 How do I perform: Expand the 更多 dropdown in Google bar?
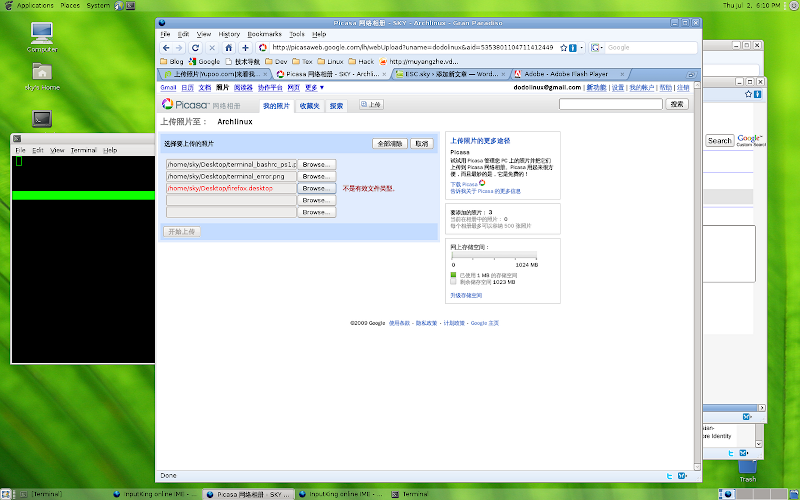[314, 88]
